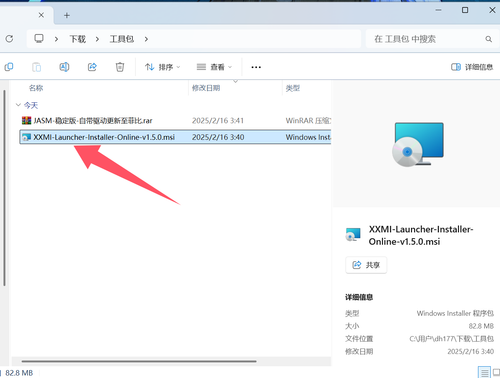Click date 2025/2/16 3:41 cell
500x378 pixels.
tap(218, 120)
